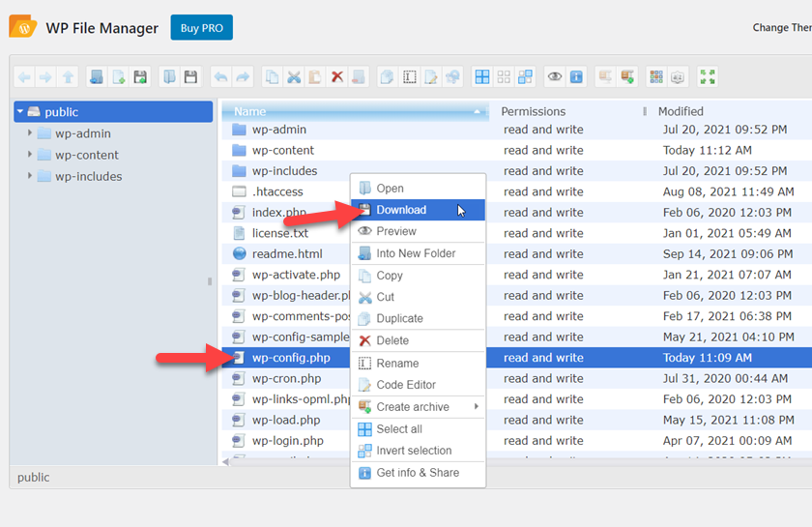Viewport: 812px width, 527px height.
Task: Choose Download from context menu
Action: pos(418,210)
